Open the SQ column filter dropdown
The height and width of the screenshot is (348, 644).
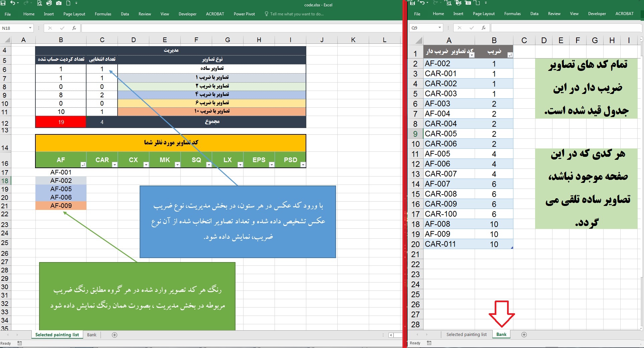[x=209, y=164]
